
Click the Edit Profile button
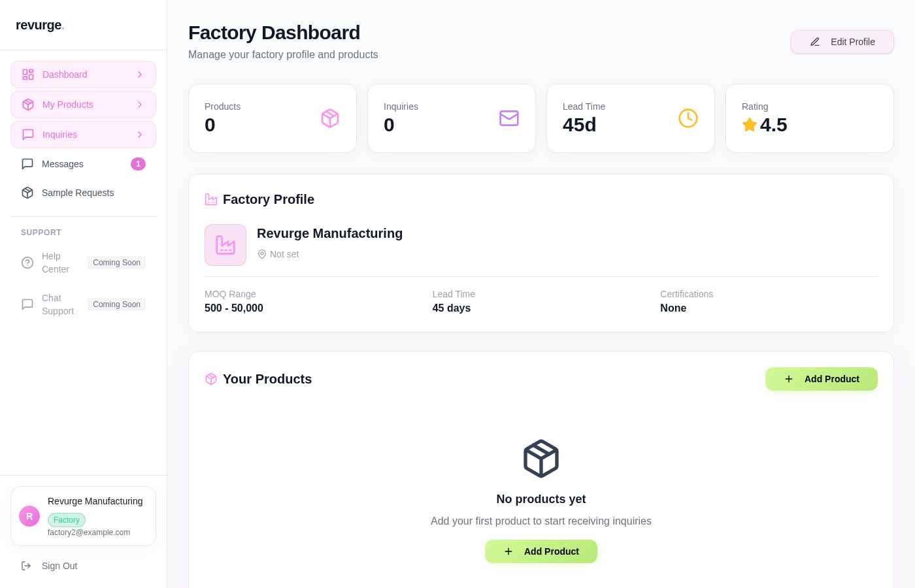click(x=842, y=42)
